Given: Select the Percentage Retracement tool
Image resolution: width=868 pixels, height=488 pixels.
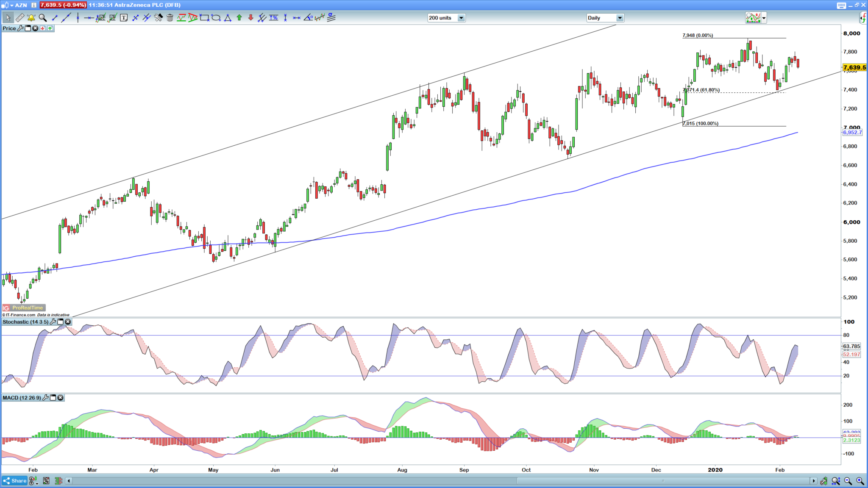Looking at the screenshot, I should tap(273, 18).
